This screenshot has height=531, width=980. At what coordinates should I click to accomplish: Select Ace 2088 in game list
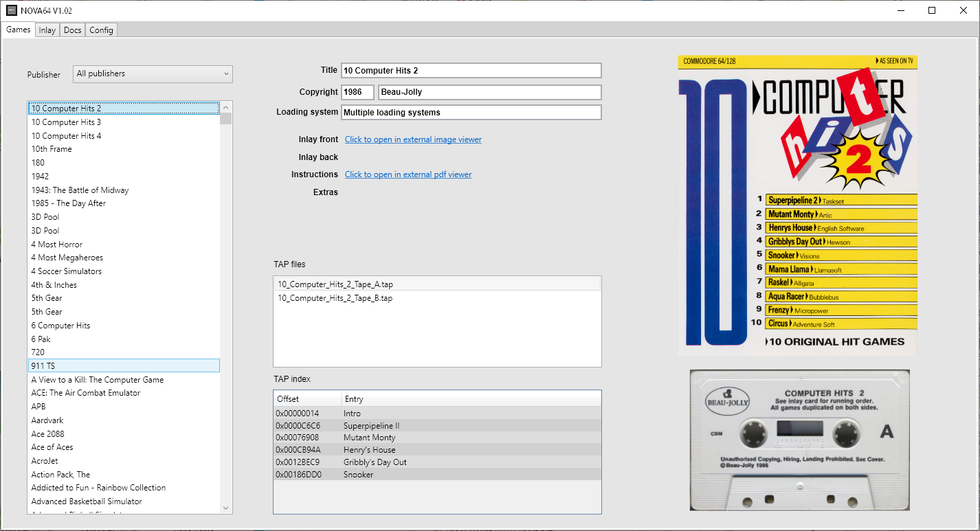point(124,434)
